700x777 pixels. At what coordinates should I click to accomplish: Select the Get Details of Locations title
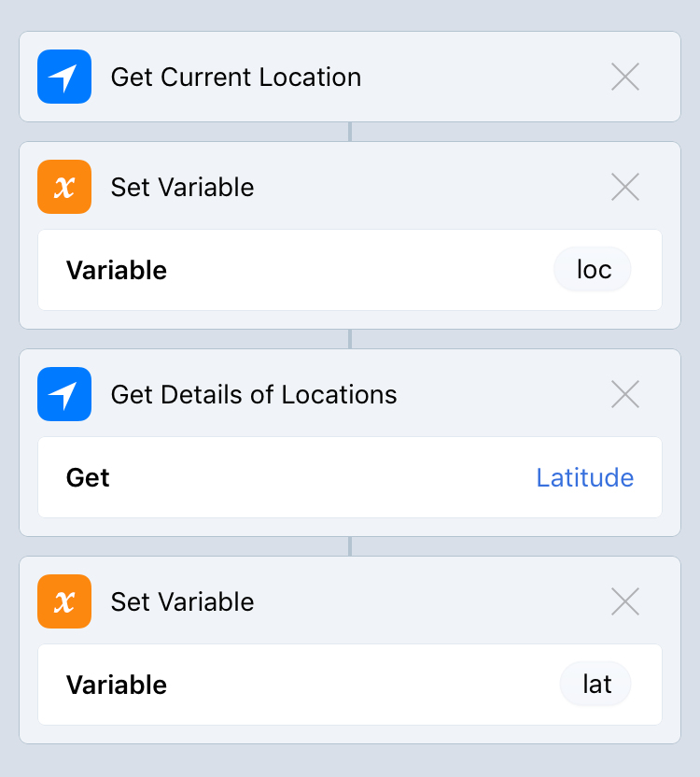coord(254,394)
